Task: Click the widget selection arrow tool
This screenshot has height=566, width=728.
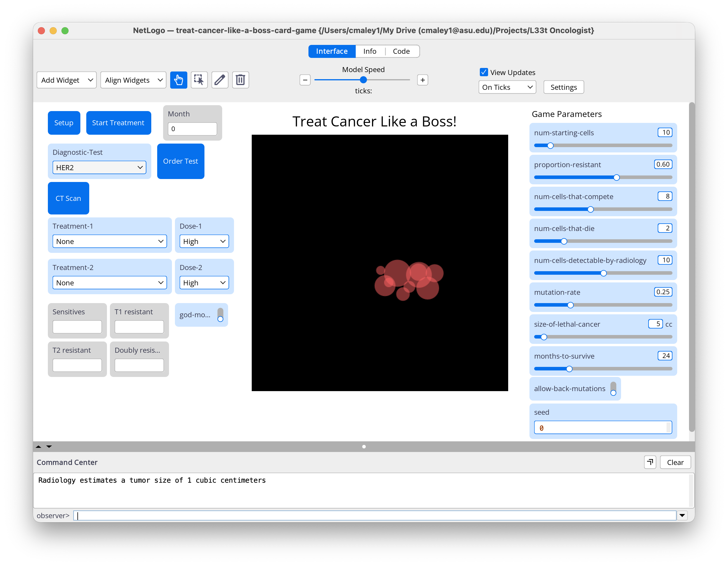Action: tap(199, 80)
